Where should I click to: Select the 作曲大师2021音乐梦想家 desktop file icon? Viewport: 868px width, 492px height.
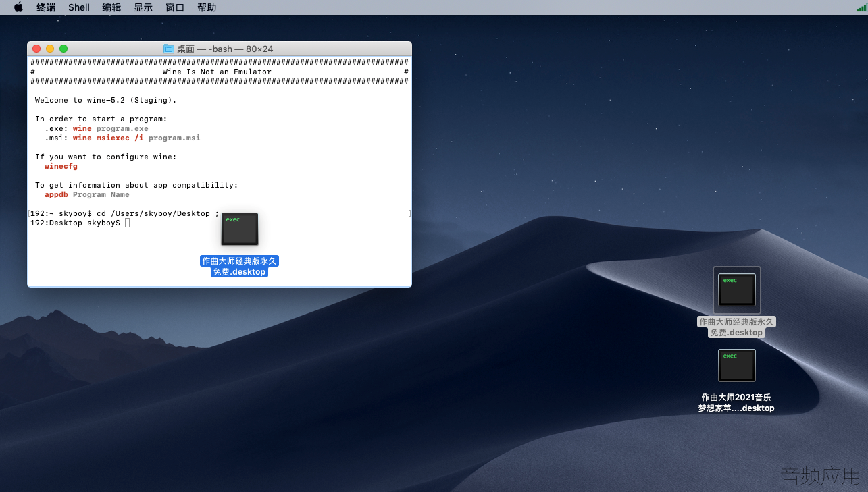click(737, 366)
